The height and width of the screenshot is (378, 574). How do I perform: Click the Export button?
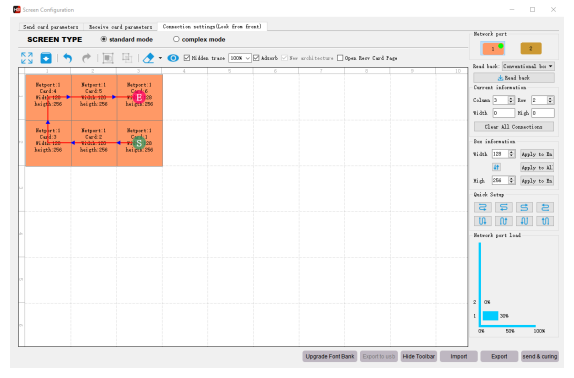click(x=499, y=356)
